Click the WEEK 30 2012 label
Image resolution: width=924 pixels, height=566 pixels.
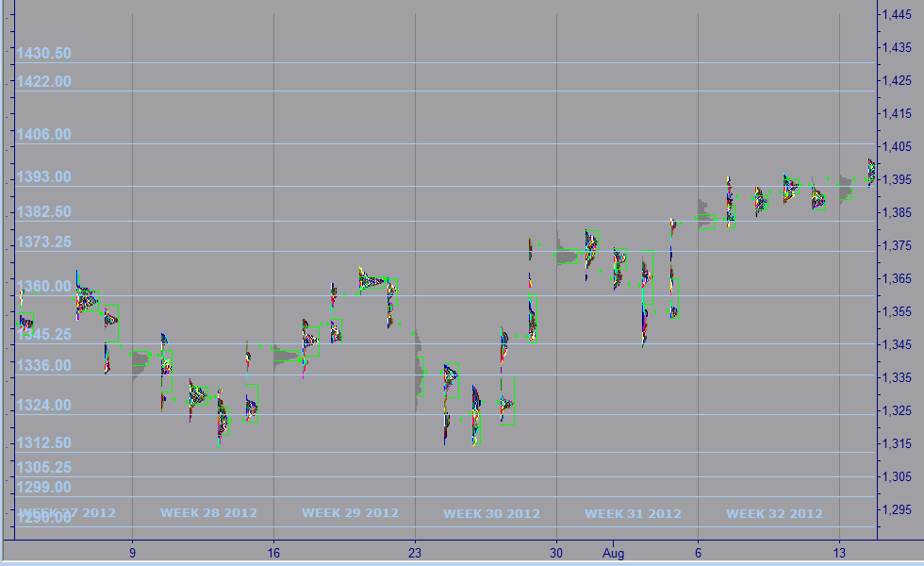[491, 513]
